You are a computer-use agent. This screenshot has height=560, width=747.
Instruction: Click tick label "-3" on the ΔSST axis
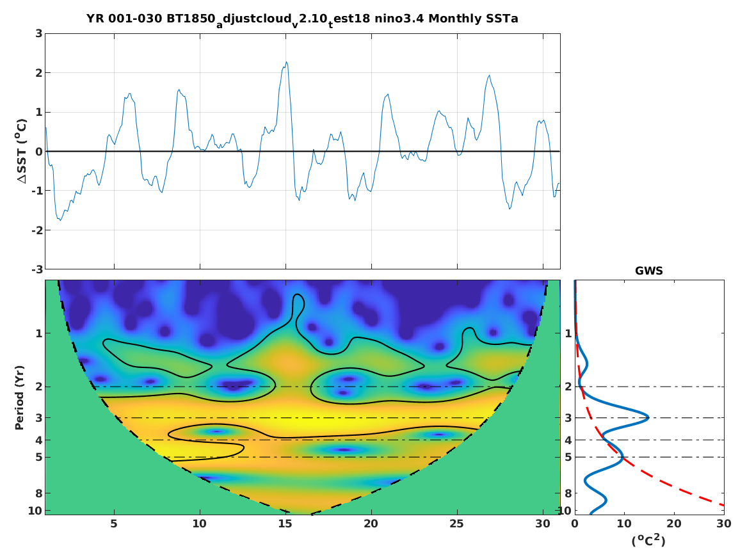36,269
